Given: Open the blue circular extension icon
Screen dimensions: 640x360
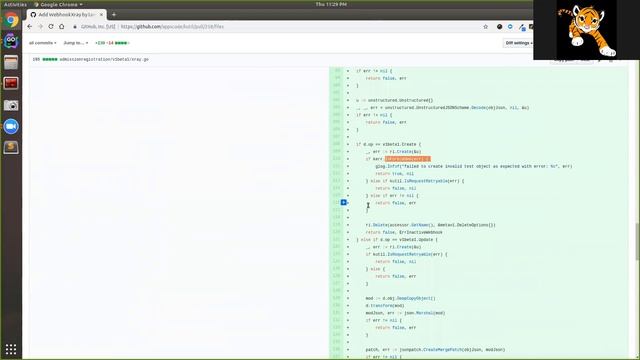Looking at the screenshot, I should tap(510, 27).
